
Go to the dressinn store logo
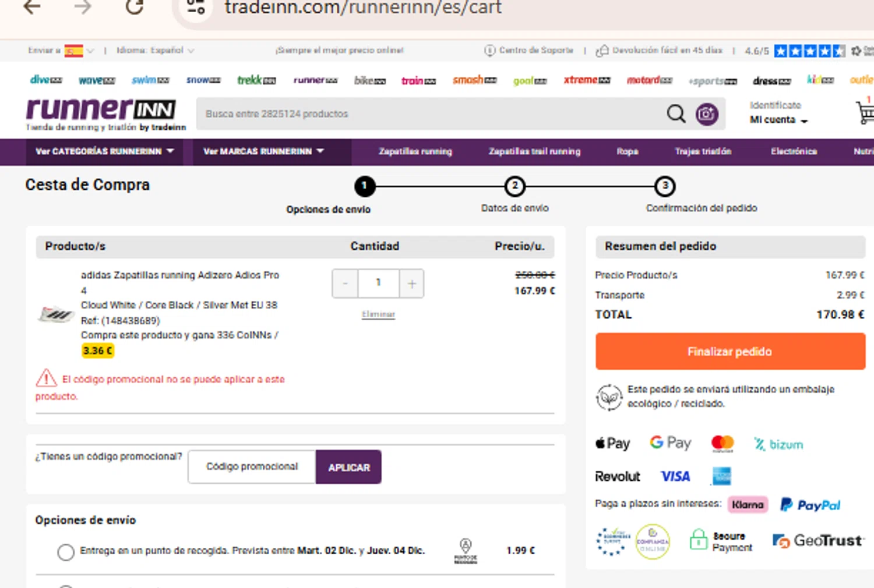click(x=771, y=81)
